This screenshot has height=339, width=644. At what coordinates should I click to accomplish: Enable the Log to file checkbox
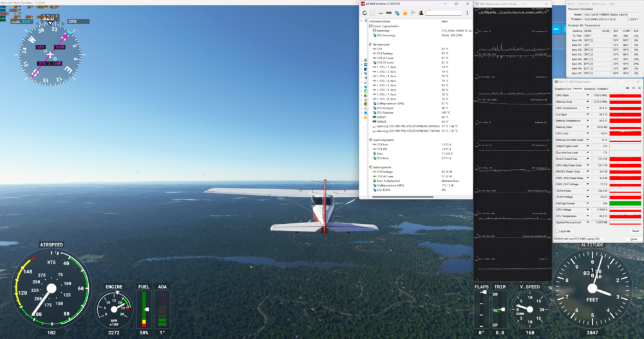coord(557,230)
